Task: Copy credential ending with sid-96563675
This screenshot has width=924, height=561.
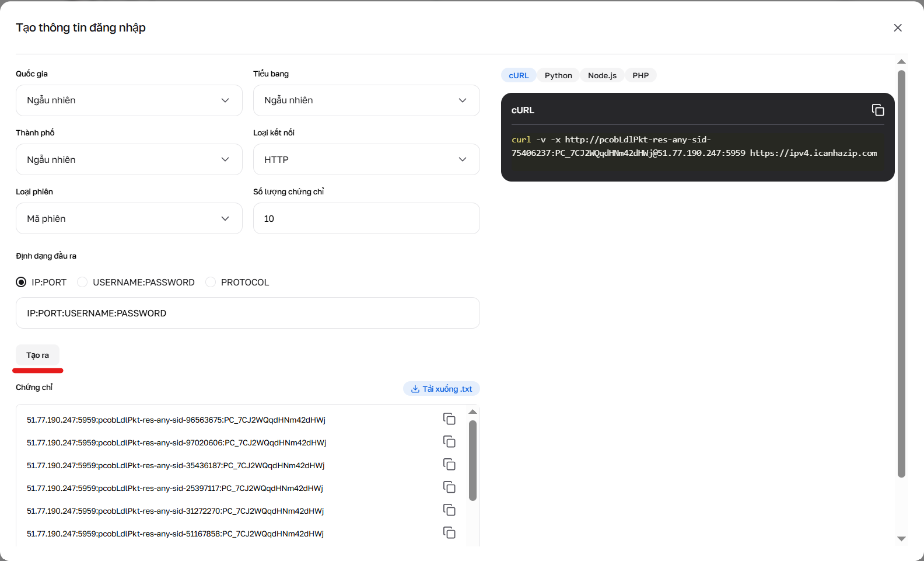Action: click(x=449, y=419)
